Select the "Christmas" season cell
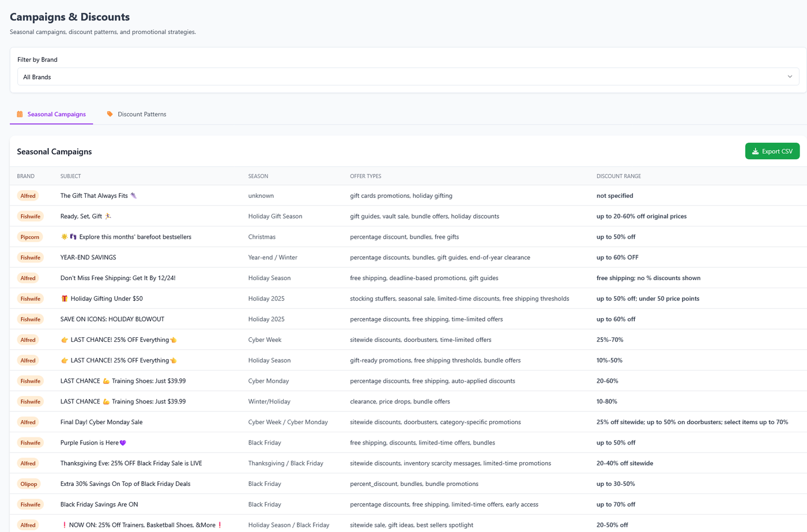 (x=262, y=237)
